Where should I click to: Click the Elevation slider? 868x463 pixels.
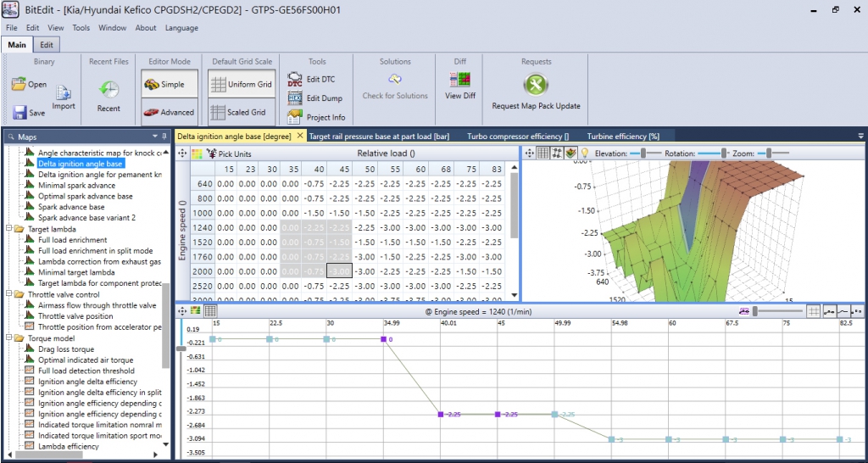point(646,153)
